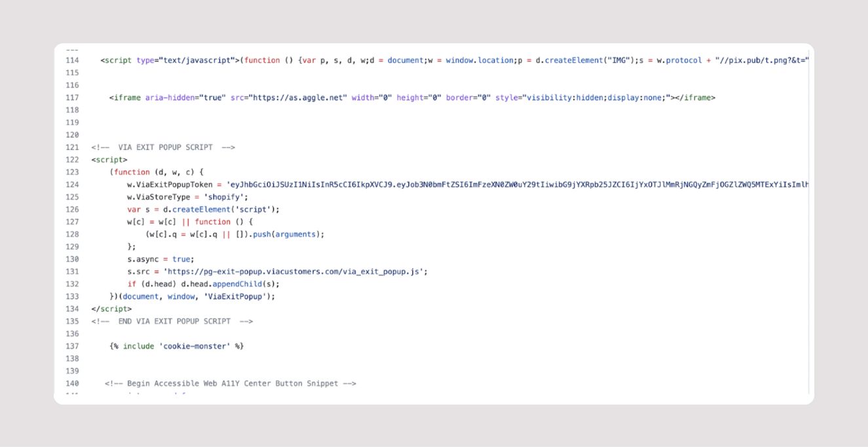Viewport: 868px width, 447px height.
Task: Click the var s = d.createElement('script') line
Action: [204, 210]
